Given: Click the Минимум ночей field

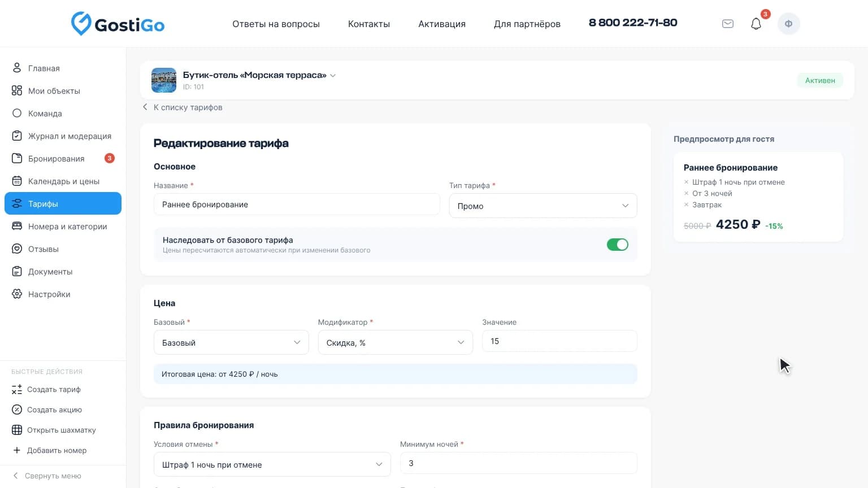Looking at the screenshot, I should click(519, 463).
